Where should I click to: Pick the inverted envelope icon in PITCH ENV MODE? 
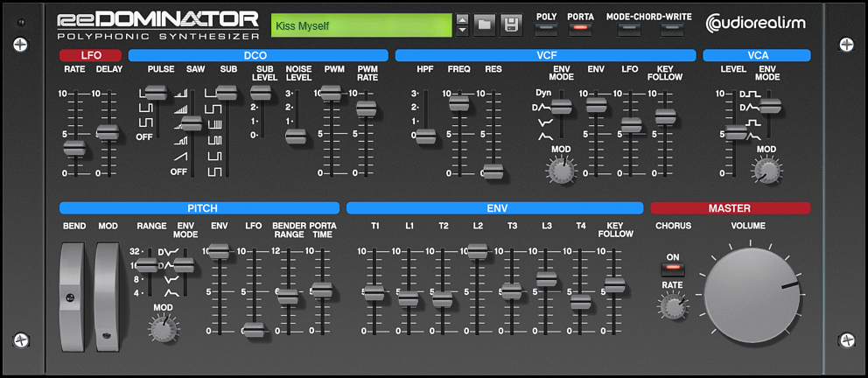coord(170,279)
